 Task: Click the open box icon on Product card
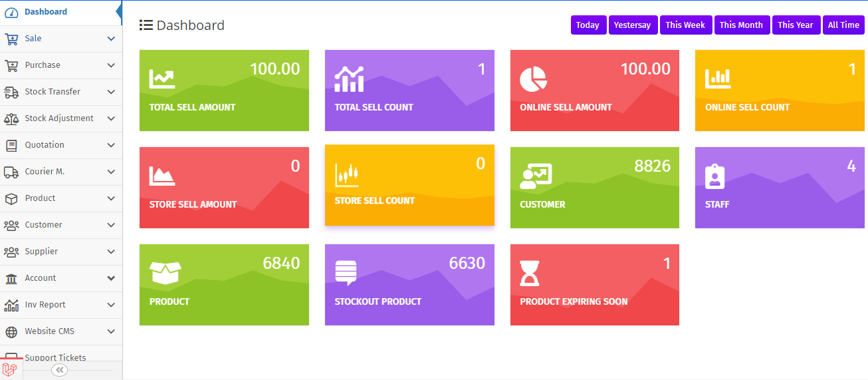(x=165, y=273)
